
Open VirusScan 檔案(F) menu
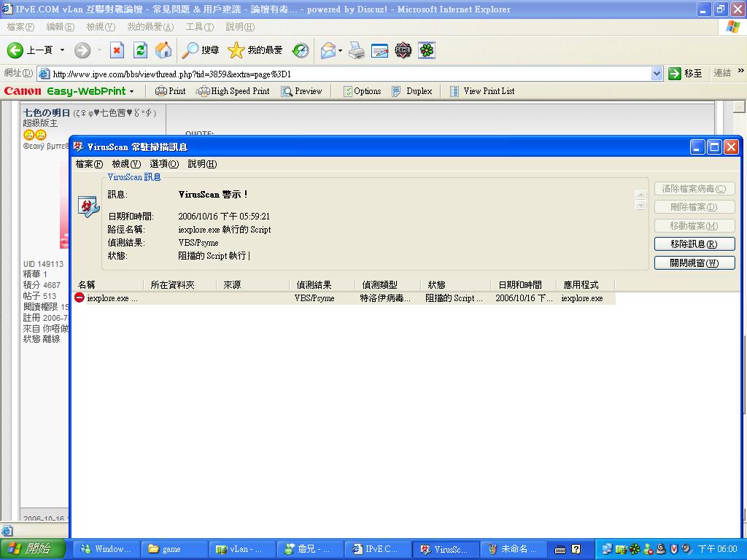tap(89, 164)
